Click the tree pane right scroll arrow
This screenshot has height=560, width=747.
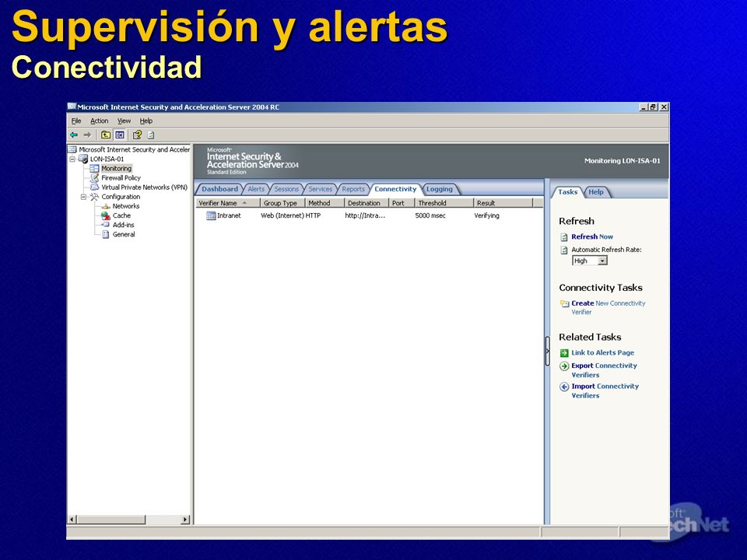pyautogui.click(x=185, y=520)
